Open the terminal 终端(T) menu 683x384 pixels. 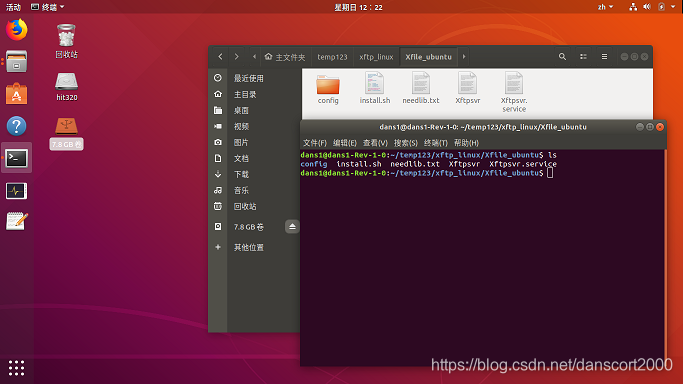tap(436, 143)
